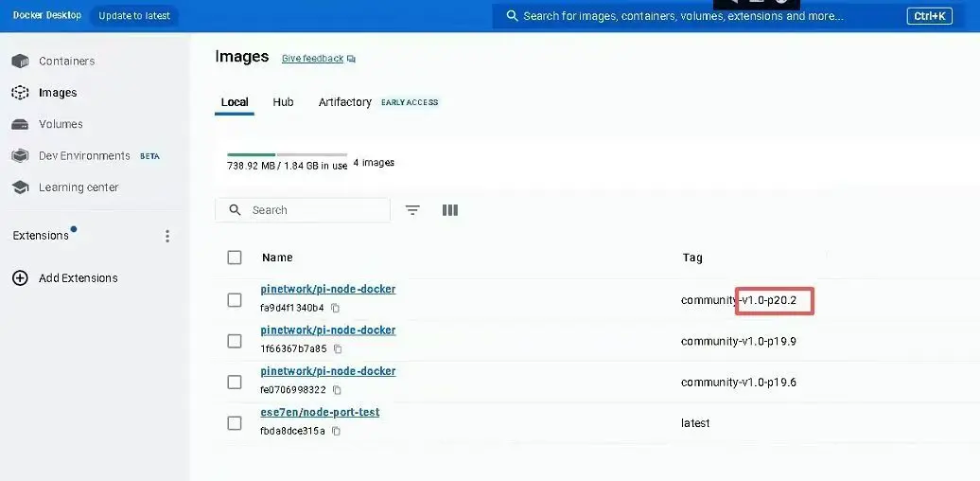This screenshot has height=481, width=980.
Task: Open the ese7en/node-port-test image link
Action: tap(320, 412)
